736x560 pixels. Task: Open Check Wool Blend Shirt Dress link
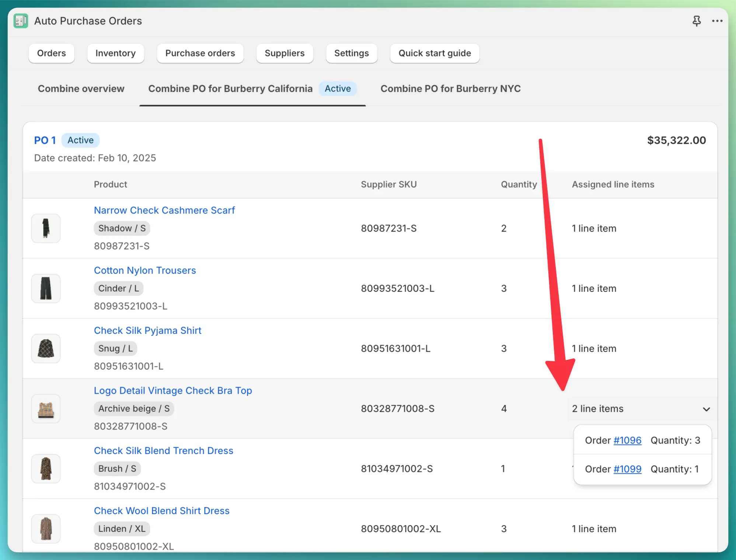(162, 511)
